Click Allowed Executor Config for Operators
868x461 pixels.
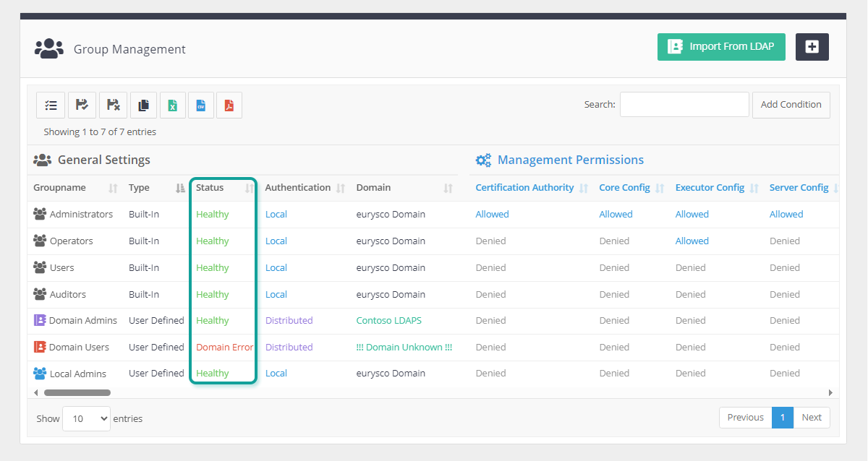tap(692, 241)
